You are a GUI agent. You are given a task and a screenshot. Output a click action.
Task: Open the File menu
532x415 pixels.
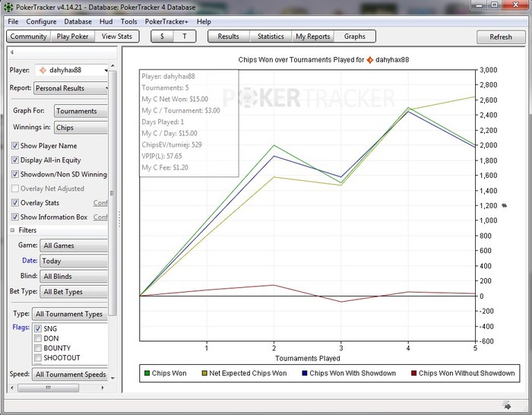pyautogui.click(x=13, y=22)
